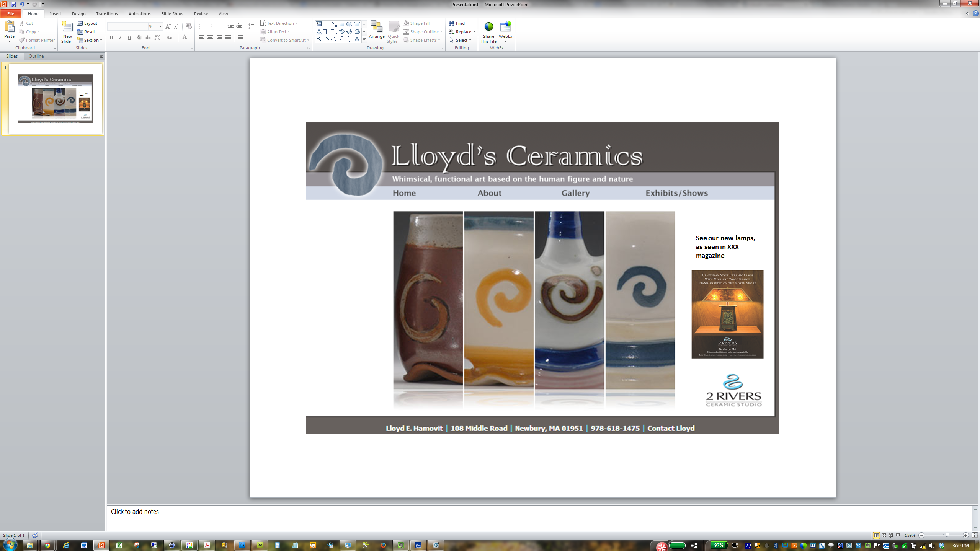This screenshot has height=551, width=980.
Task: Decrease font size with Shrink Font icon
Action: click(x=176, y=26)
